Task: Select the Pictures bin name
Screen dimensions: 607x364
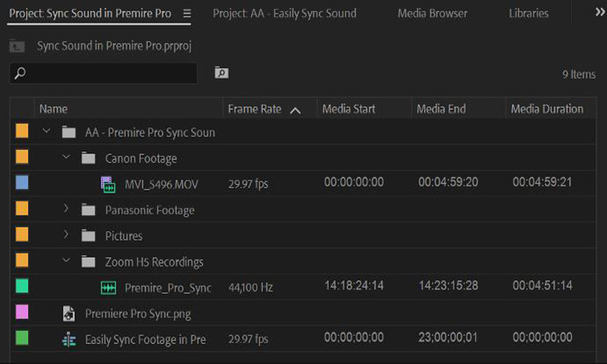Action: pos(124,237)
